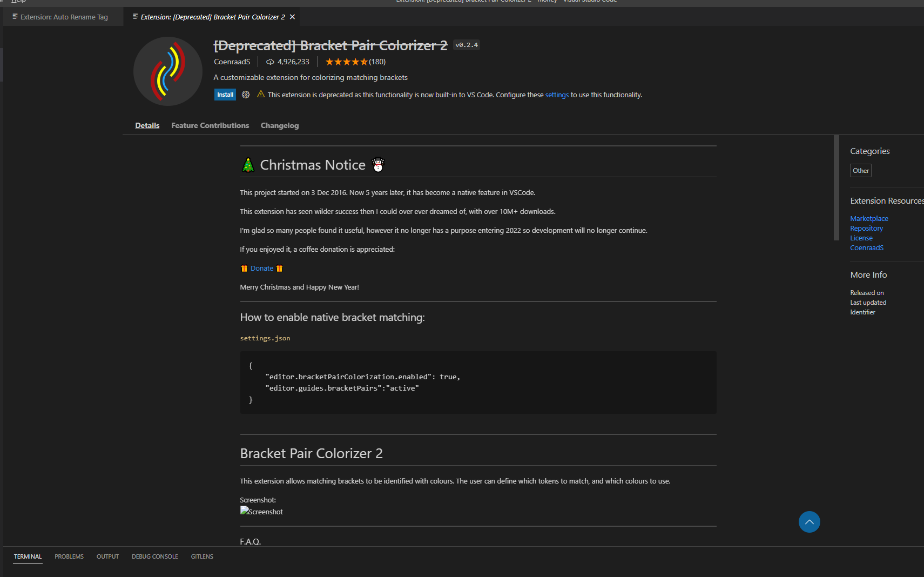Click the 'Last updated' info label
Screen dimensions: 924x577
tap(868, 303)
